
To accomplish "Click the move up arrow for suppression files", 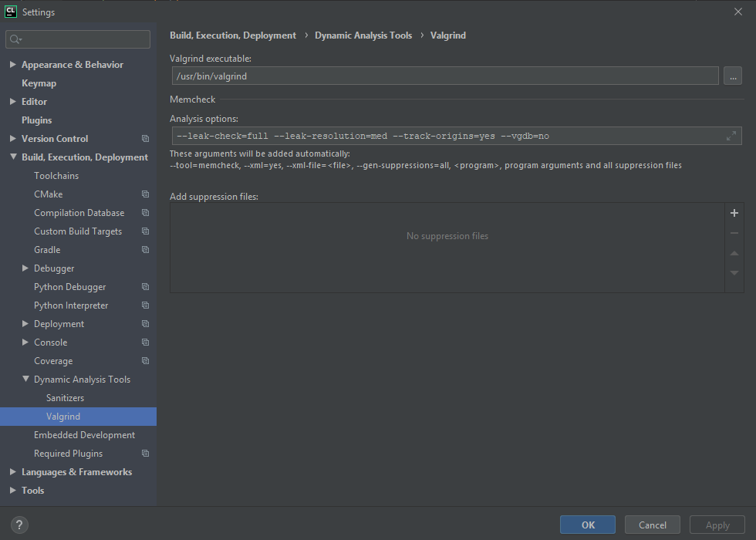I will (x=734, y=253).
